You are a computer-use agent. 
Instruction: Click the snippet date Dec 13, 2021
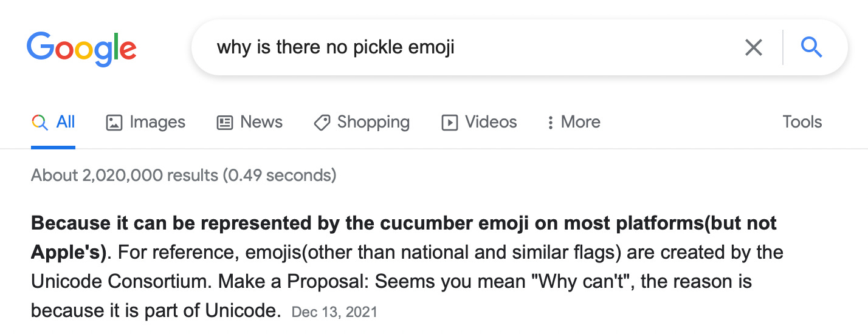pos(334,312)
